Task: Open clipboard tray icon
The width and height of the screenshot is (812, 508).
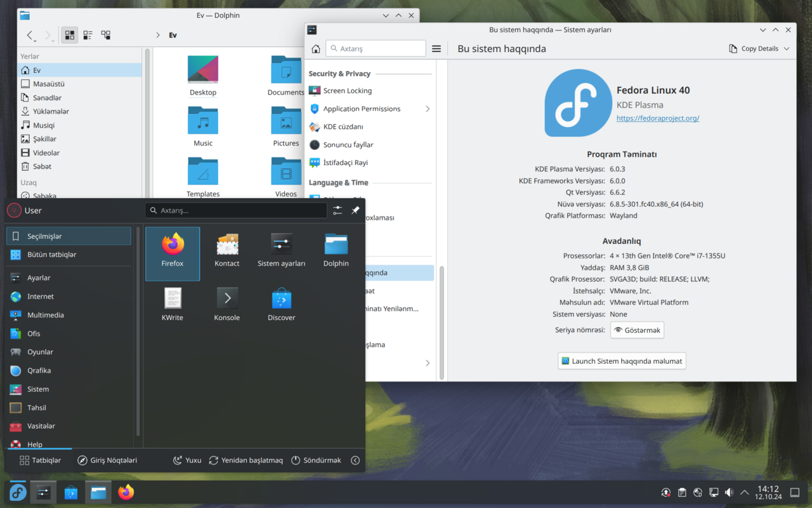Action: click(x=682, y=492)
